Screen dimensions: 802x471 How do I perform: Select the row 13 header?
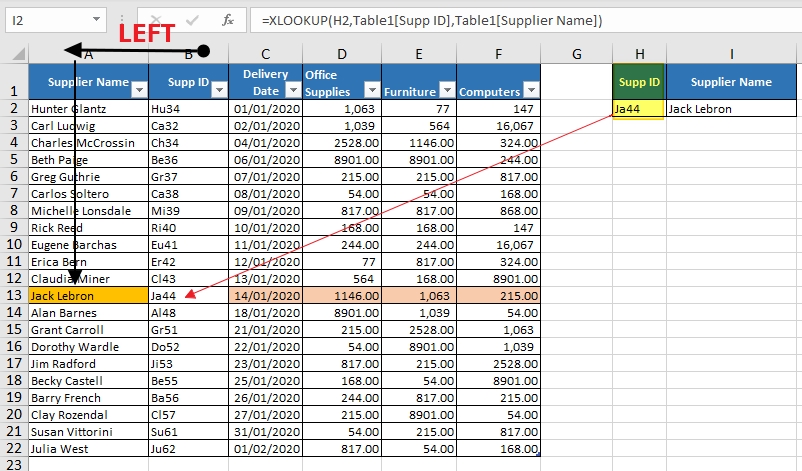[14, 296]
